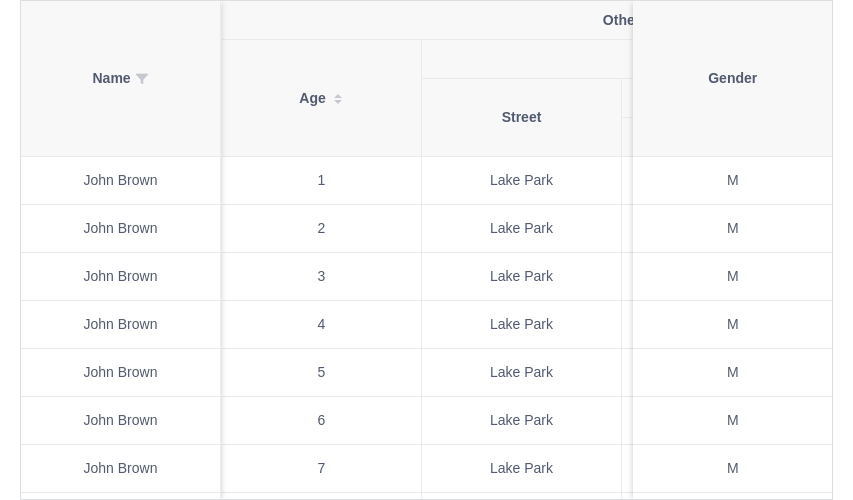Click Lake Park in the age 3 row
853x500 pixels.
tap(521, 276)
